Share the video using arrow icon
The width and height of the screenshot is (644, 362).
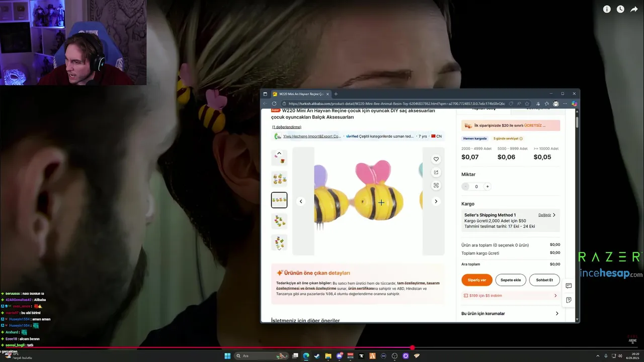pos(634,9)
